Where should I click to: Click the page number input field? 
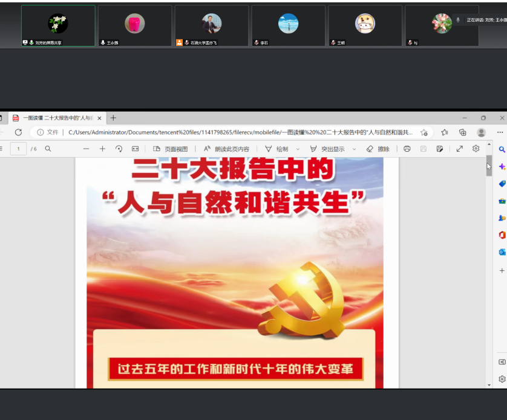(x=18, y=149)
